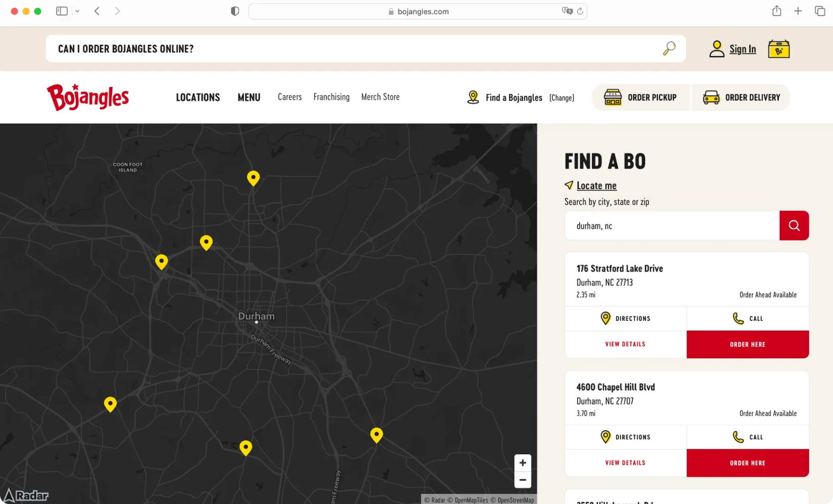Click Find a Bojangles text
This screenshot has width=833, height=504.
click(514, 98)
